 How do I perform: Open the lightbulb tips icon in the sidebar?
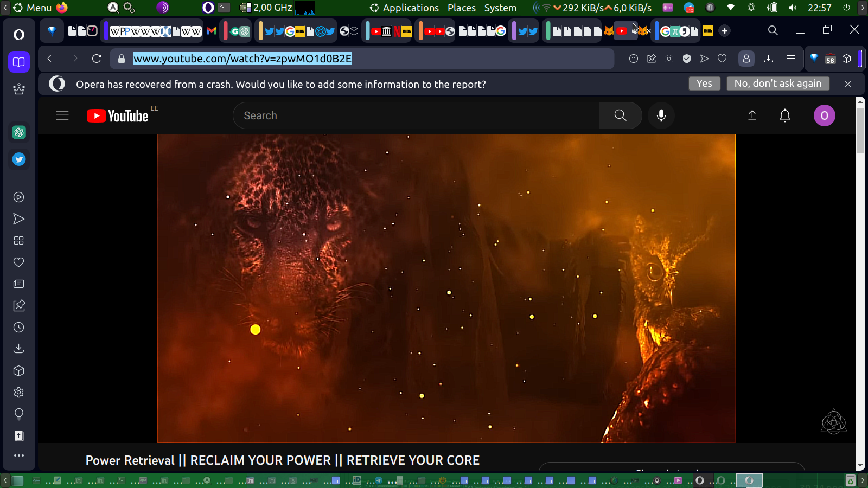click(x=19, y=414)
